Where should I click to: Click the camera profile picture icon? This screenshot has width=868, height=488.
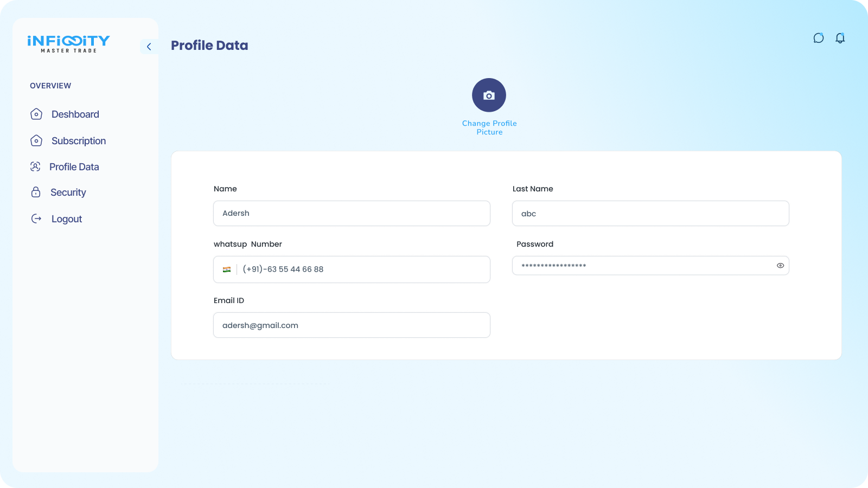(489, 95)
